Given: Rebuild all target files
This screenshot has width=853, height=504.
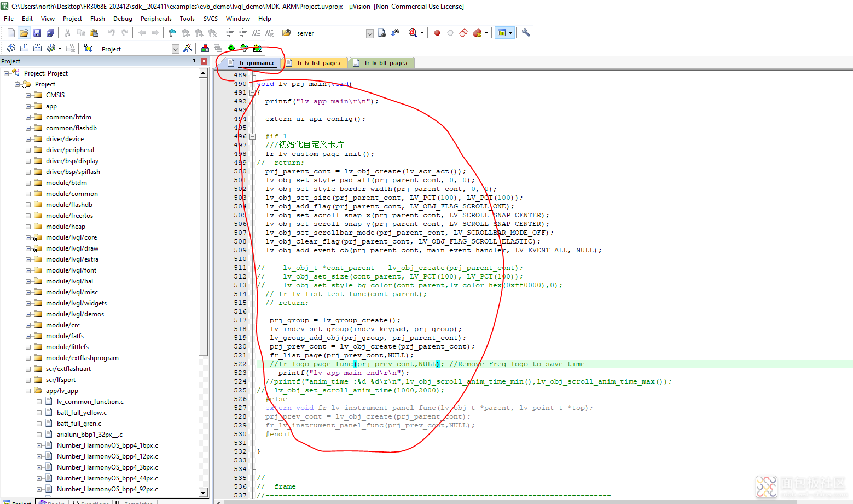Looking at the screenshot, I should (37, 48).
